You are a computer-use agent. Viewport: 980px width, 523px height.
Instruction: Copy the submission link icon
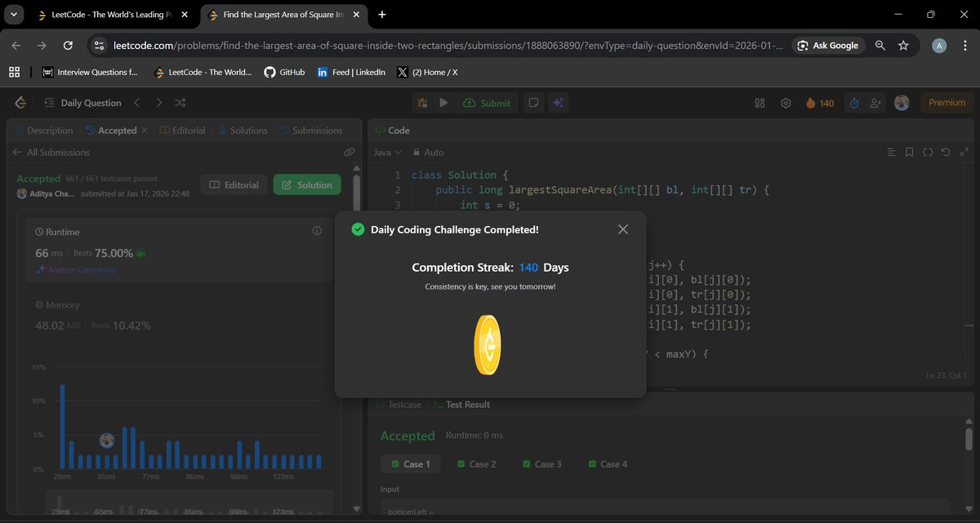(x=349, y=153)
